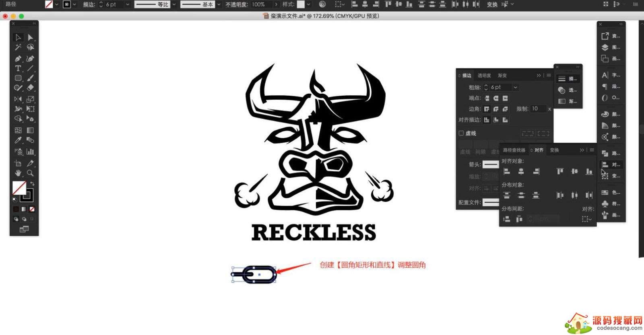Select the Type tool
Image resolution: width=644 pixels, height=335 pixels.
coord(18,68)
